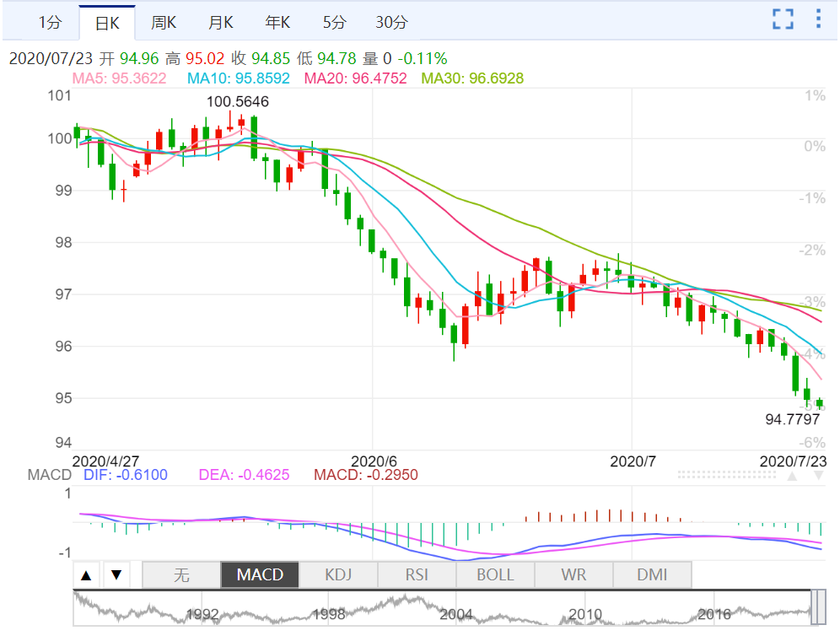Enter fullscreen chart view

tap(783, 19)
